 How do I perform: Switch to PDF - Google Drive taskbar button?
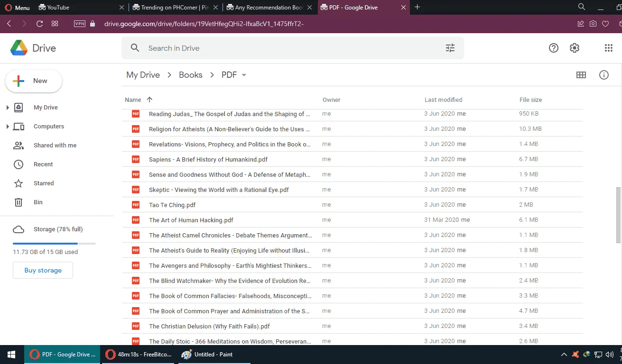(x=62, y=355)
